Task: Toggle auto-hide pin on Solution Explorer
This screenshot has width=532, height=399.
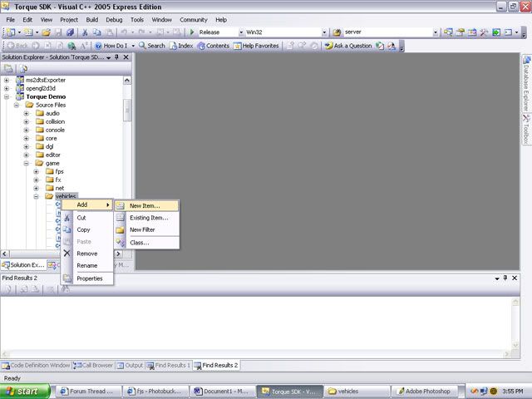Action: tap(117, 58)
